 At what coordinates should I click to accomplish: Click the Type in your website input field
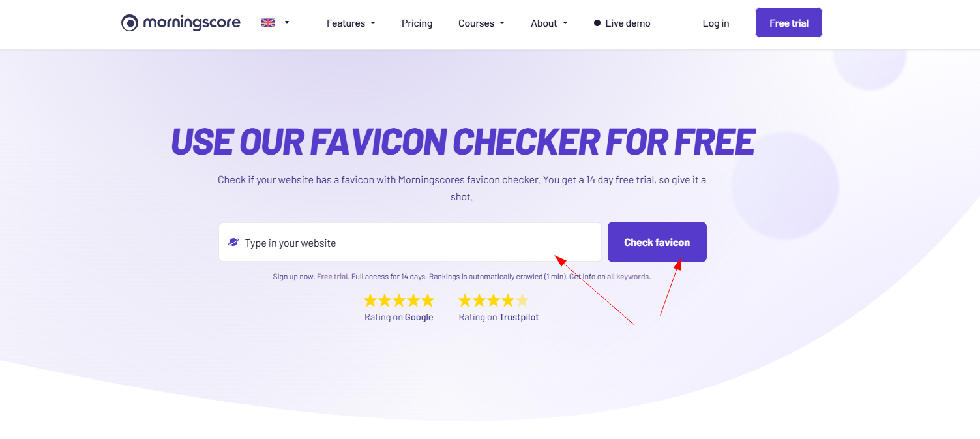409,242
